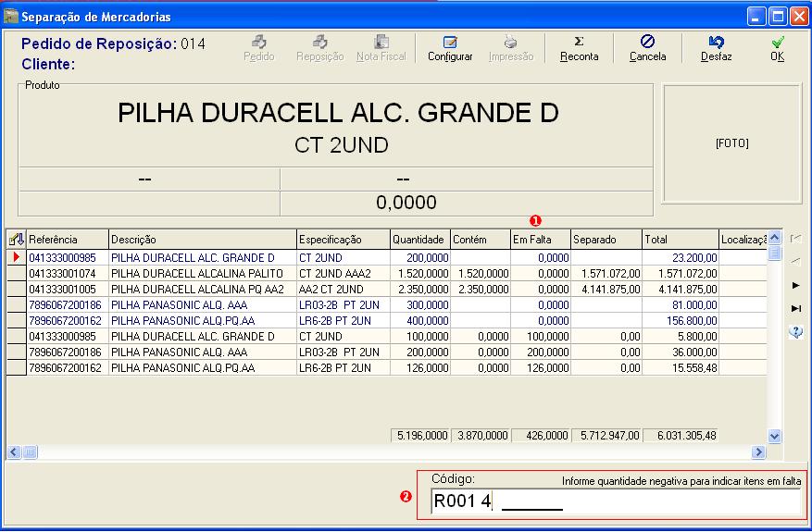812x532 pixels.
Task: Click the grid sort icon in header corner
Action: pos(17,239)
